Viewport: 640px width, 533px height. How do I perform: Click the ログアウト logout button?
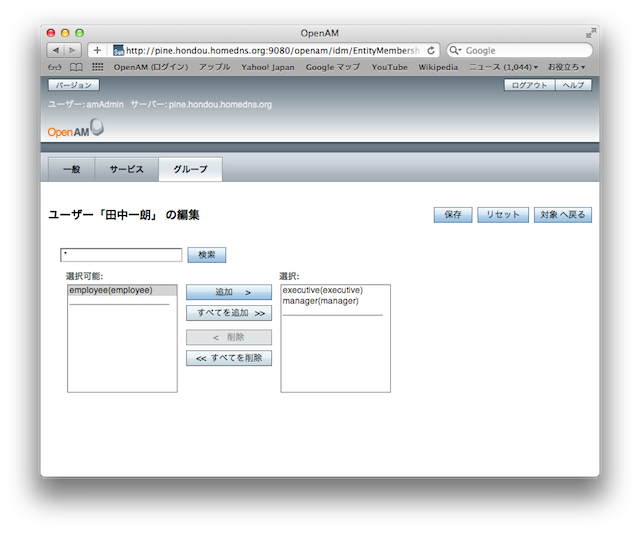(529, 86)
